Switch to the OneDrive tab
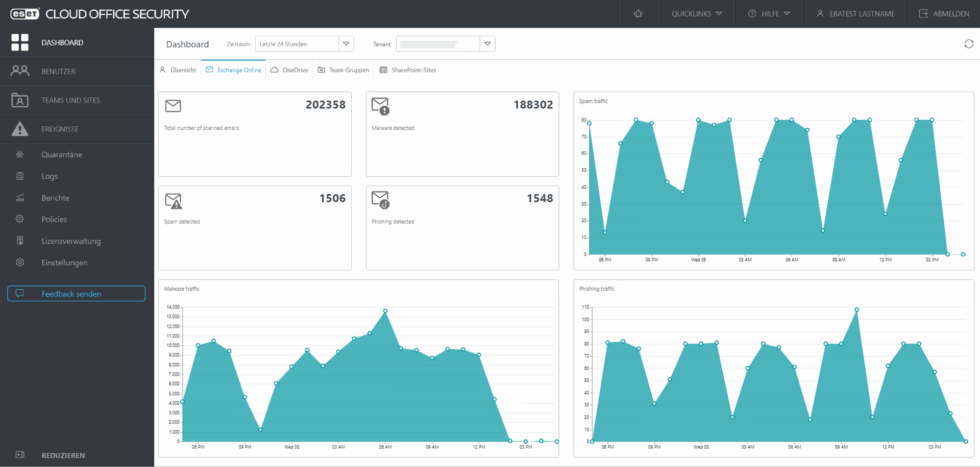The image size is (980, 467). point(289,70)
